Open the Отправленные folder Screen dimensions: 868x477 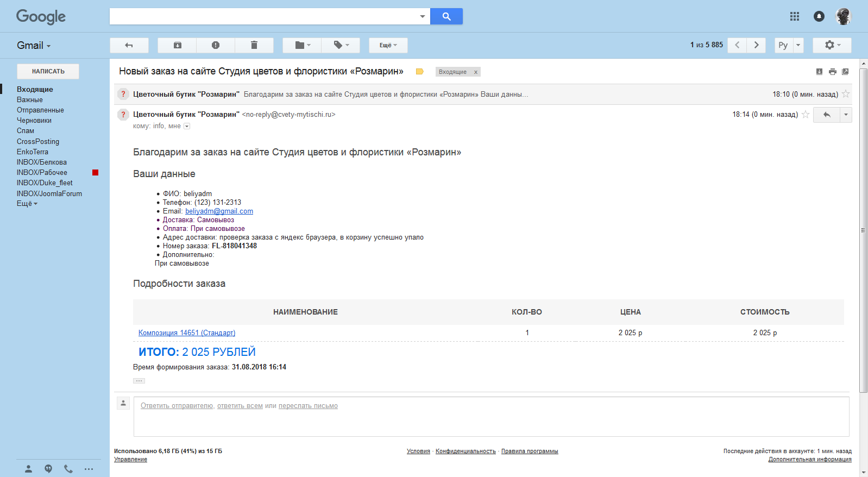(x=40, y=110)
